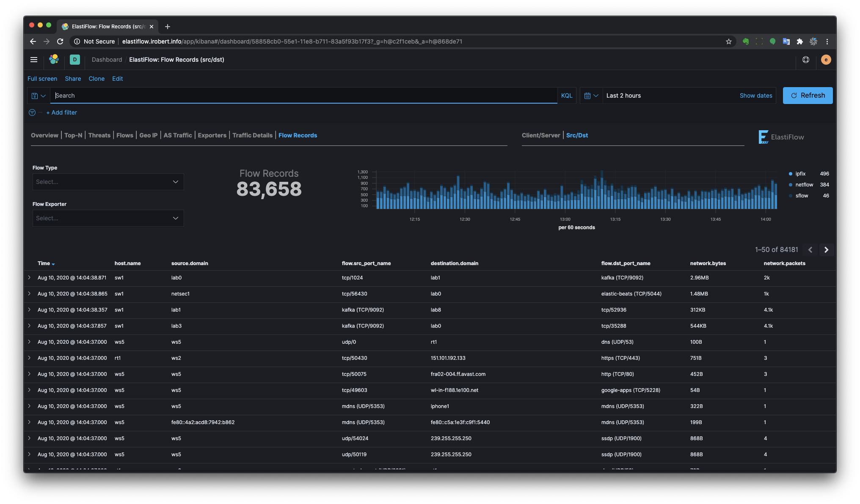Open the help menu icon
Screen dimensions: 860x504
click(806, 60)
